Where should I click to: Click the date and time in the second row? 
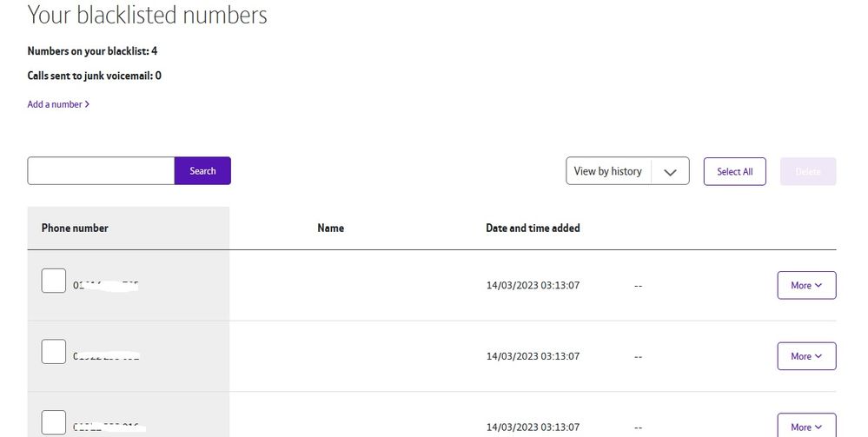533,356
